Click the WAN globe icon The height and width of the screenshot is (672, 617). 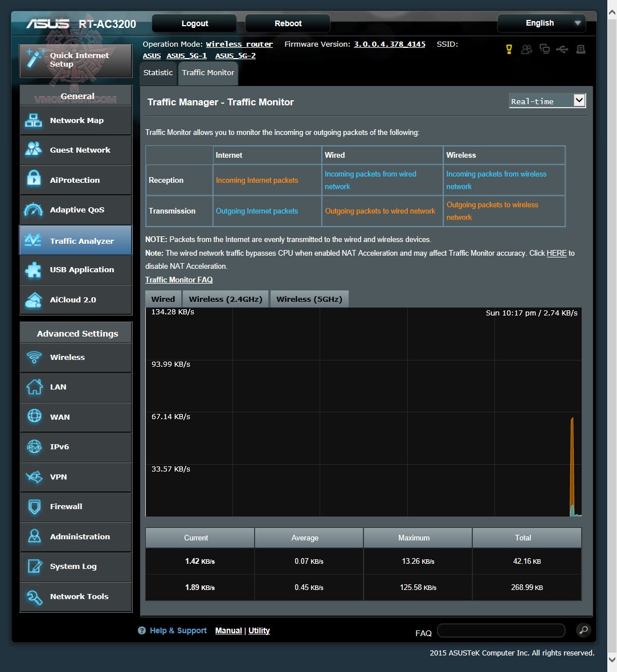(x=34, y=416)
